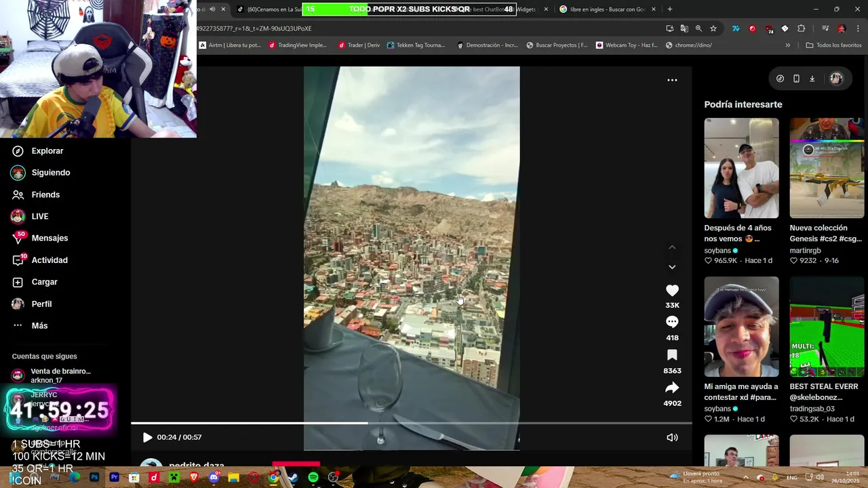Open the 'Todos los favoritos' folder
This screenshot has width=868, height=488.
[833, 45]
